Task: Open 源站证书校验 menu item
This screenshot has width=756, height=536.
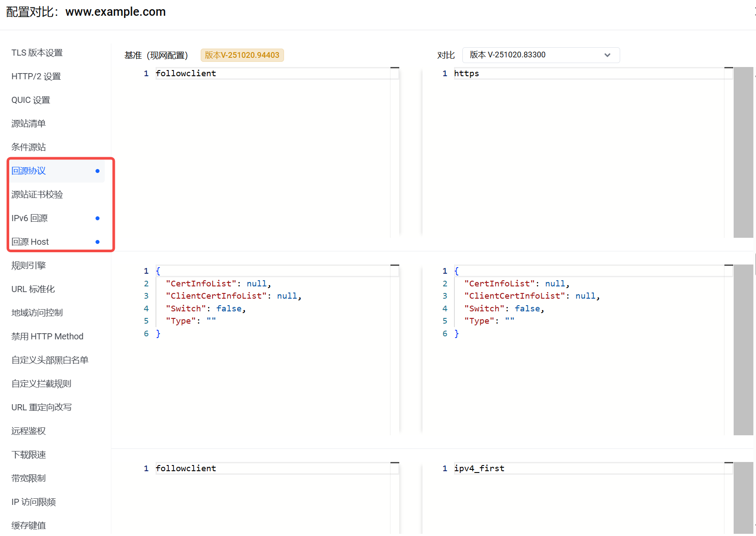Action: click(x=37, y=195)
